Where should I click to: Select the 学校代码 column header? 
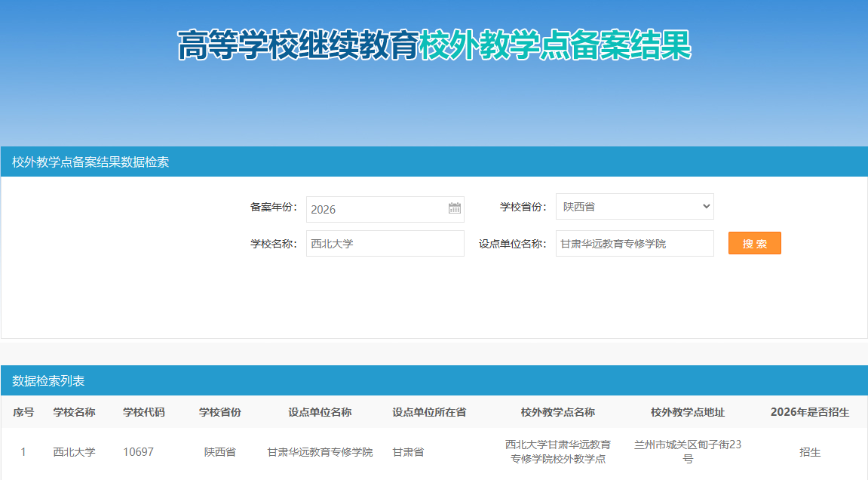coord(143,412)
